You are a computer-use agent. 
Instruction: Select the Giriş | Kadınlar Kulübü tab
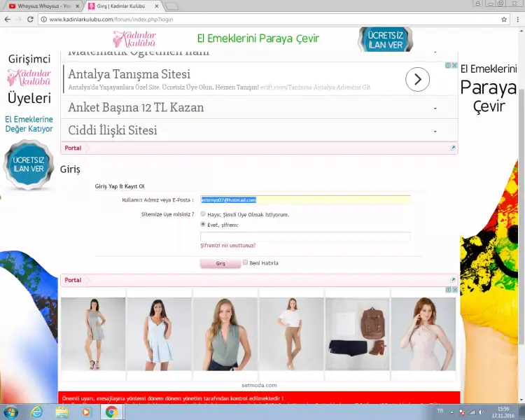click(x=121, y=6)
